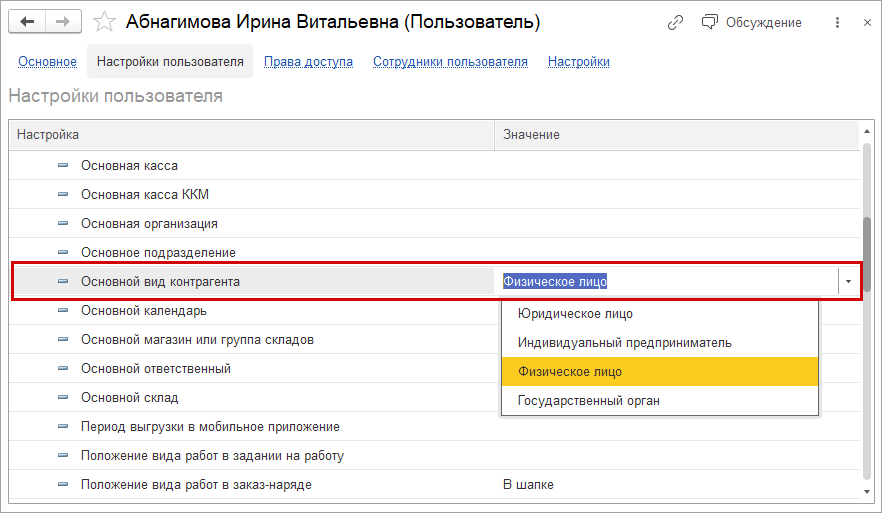
Task: Open the Права доступа tab
Action: (x=308, y=62)
